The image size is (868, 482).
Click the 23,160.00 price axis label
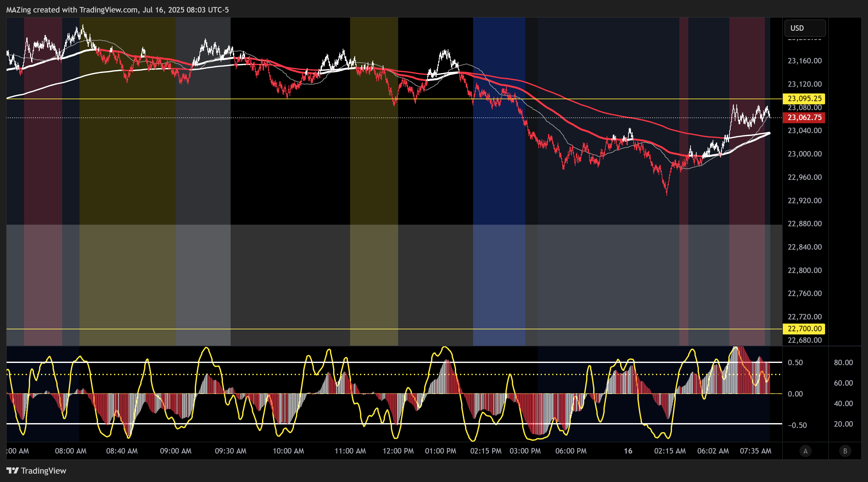[804, 61]
